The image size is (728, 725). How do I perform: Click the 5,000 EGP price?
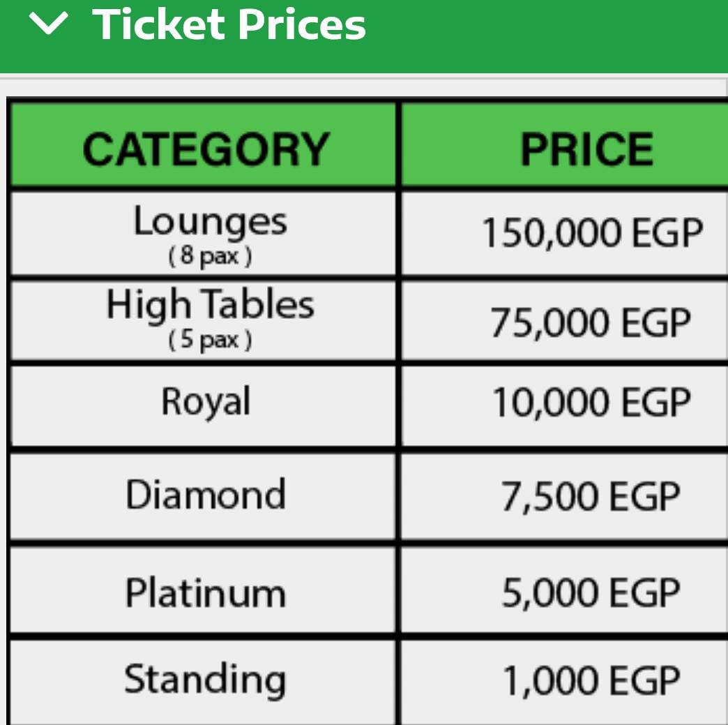click(591, 592)
